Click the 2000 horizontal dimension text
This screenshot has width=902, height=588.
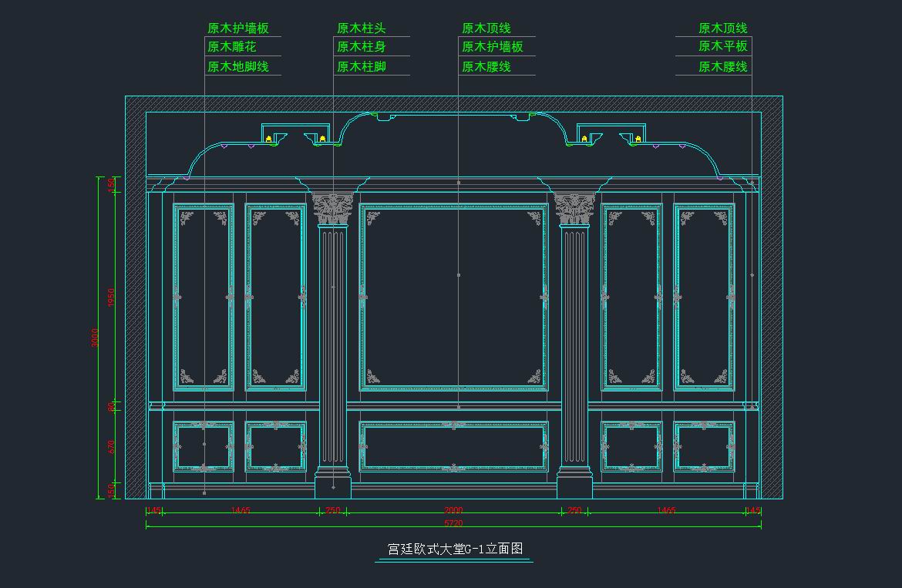[x=454, y=511]
